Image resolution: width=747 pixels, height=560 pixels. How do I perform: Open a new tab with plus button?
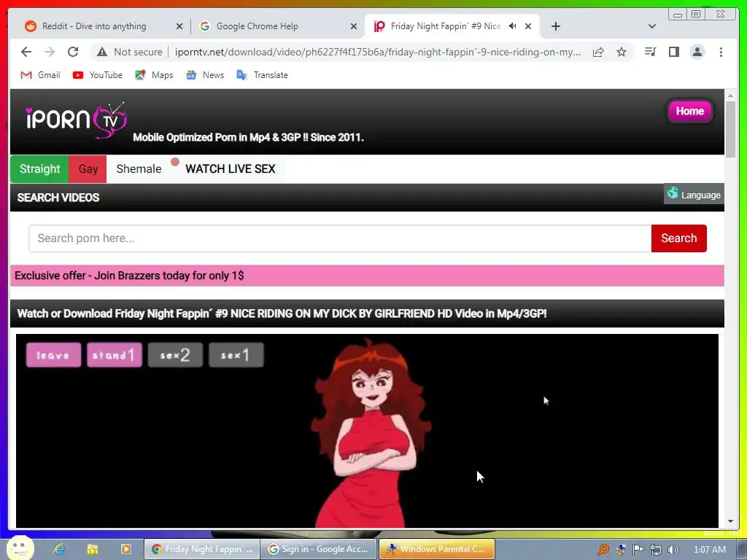(x=555, y=26)
